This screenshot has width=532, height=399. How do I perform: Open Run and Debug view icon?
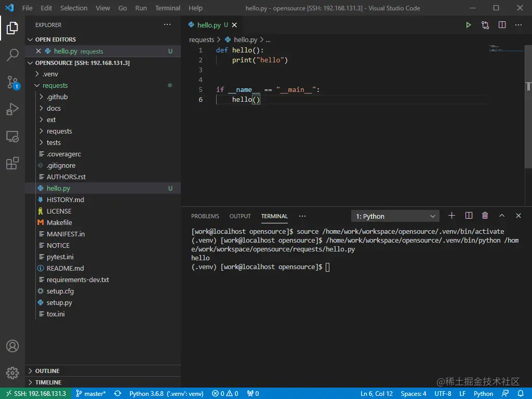pyautogui.click(x=12, y=109)
